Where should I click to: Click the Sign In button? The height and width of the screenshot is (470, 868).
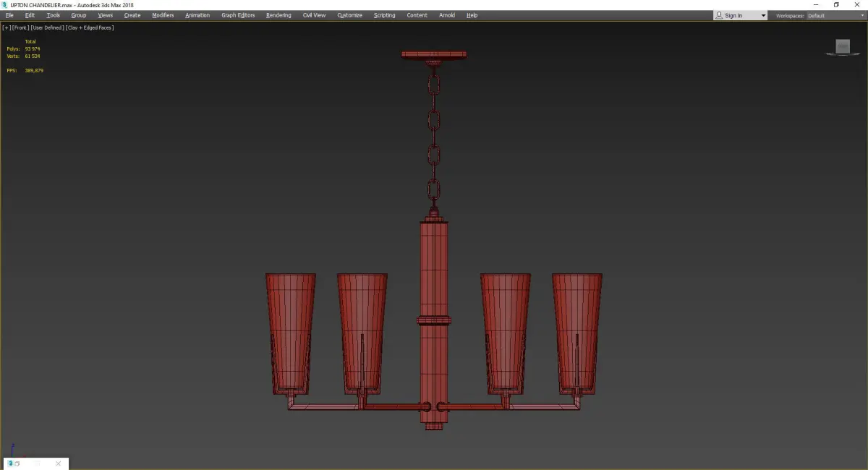click(x=733, y=15)
